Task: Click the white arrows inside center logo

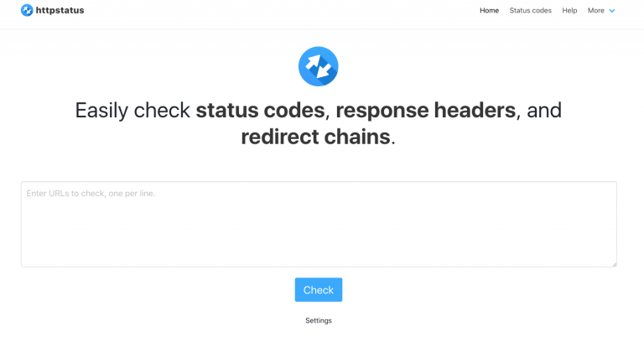Action: [x=317, y=65]
